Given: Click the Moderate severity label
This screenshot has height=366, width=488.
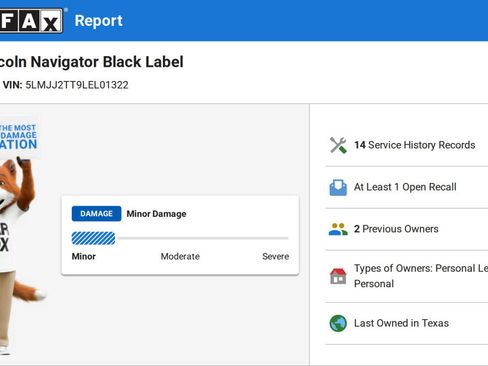Looking at the screenshot, I should pyautogui.click(x=180, y=256).
